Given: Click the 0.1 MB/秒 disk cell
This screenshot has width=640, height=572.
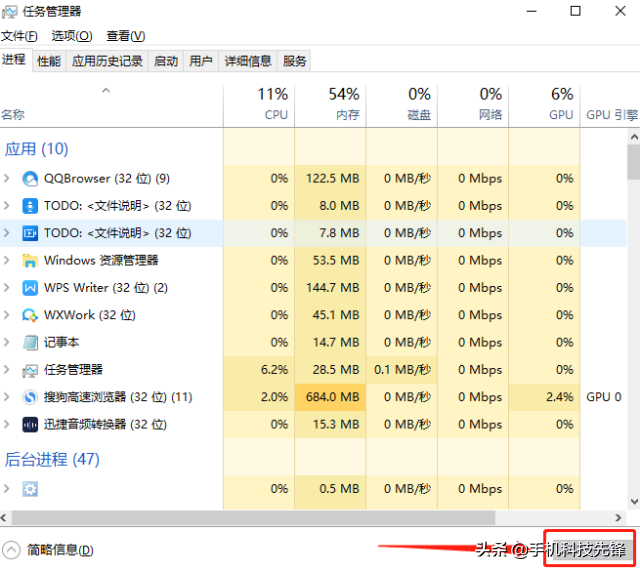Looking at the screenshot, I should pyautogui.click(x=402, y=370).
